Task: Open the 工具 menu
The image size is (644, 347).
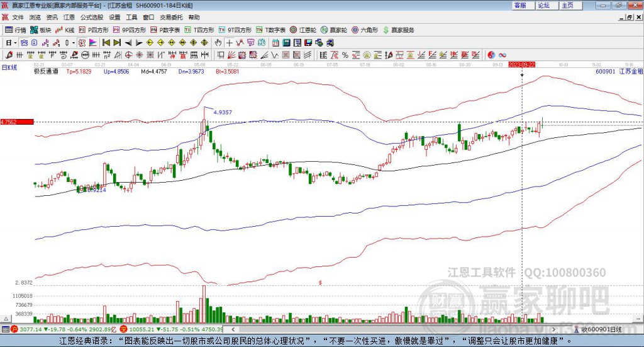Action: (x=131, y=17)
